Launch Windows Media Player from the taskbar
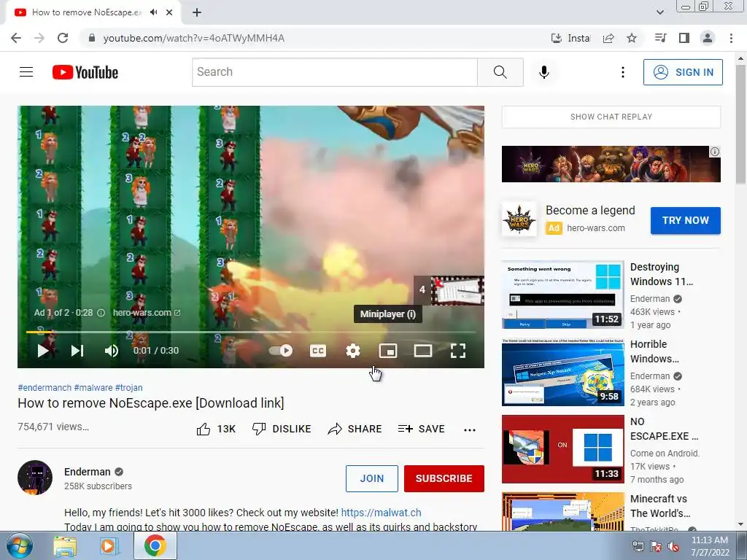 point(109,546)
